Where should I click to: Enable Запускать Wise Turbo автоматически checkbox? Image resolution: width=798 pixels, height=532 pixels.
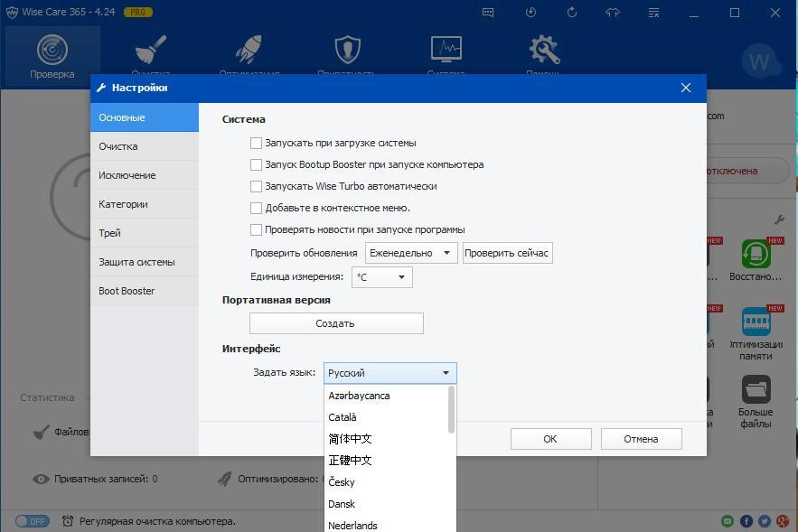(256, 186)
